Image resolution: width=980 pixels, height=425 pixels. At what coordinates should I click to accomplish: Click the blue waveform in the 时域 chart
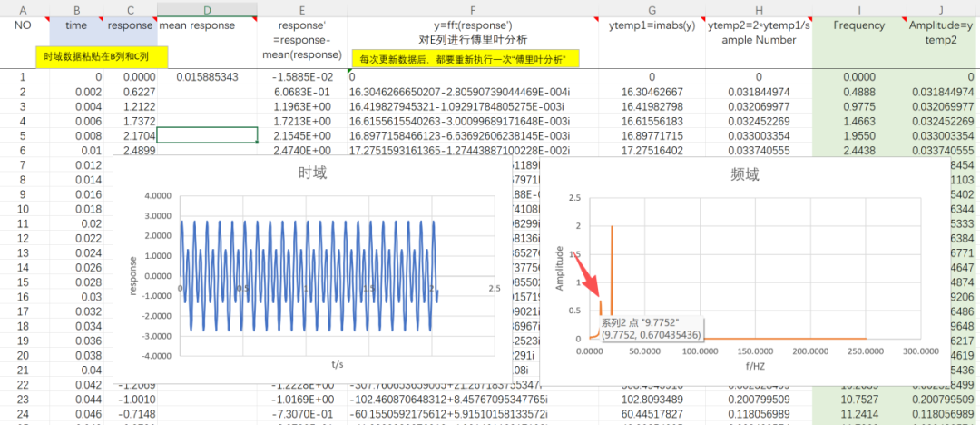coord(309,275)
